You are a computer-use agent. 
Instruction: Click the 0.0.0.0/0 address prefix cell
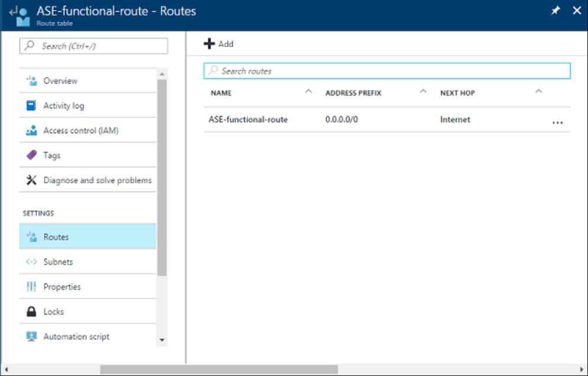coord(341,120)
